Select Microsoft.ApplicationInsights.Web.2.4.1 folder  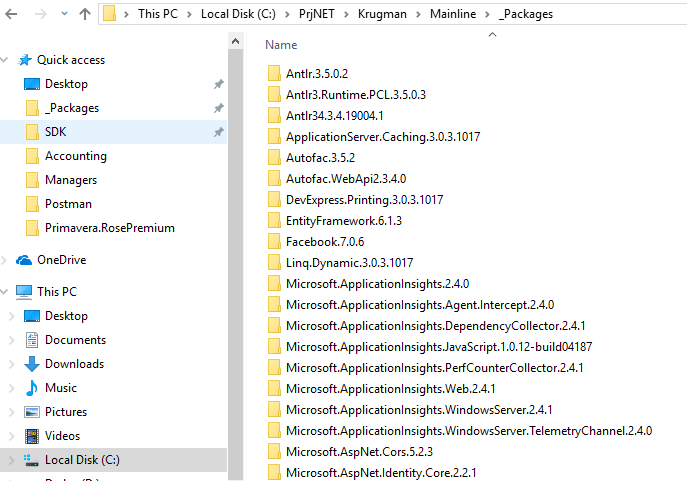tap(390, 389)
